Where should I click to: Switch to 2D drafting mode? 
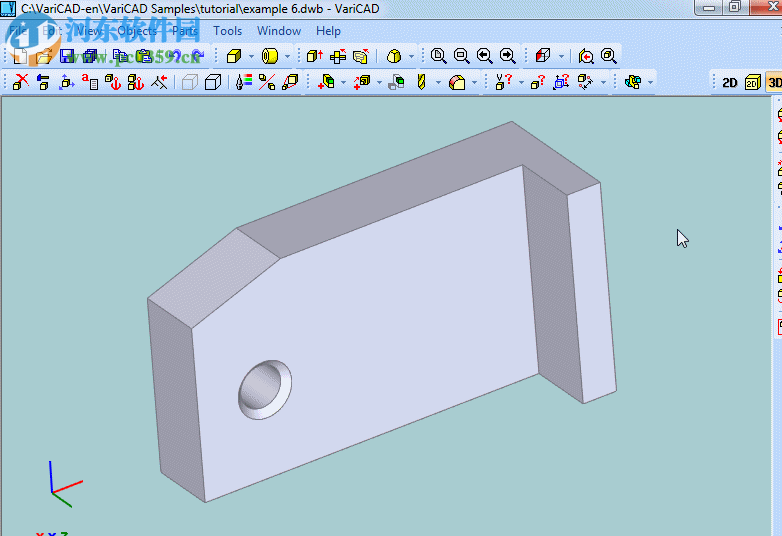tap(730, 82)
